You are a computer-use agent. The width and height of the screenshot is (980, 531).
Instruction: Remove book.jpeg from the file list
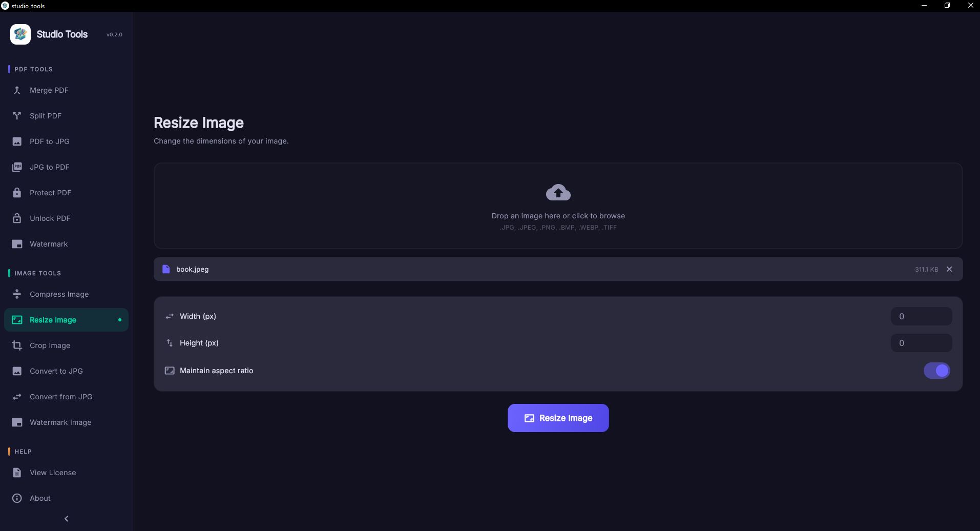pyautogui.click(x=949, y=269)
